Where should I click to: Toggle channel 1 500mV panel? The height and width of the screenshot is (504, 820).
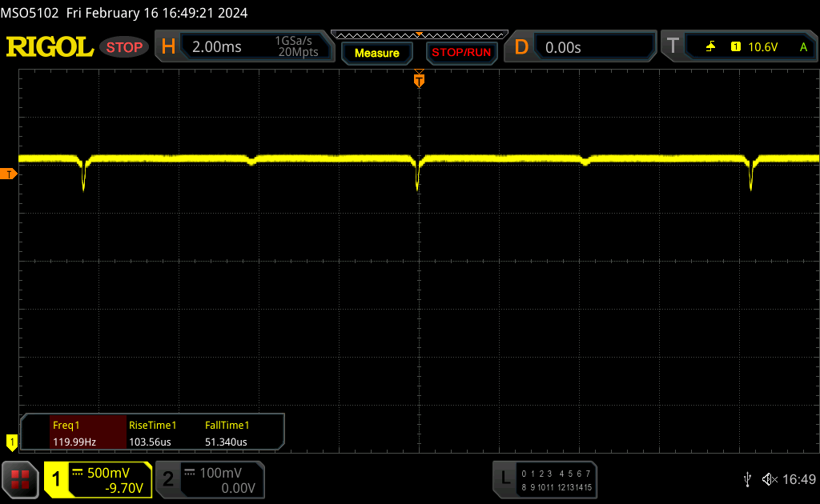pos(98,479)
